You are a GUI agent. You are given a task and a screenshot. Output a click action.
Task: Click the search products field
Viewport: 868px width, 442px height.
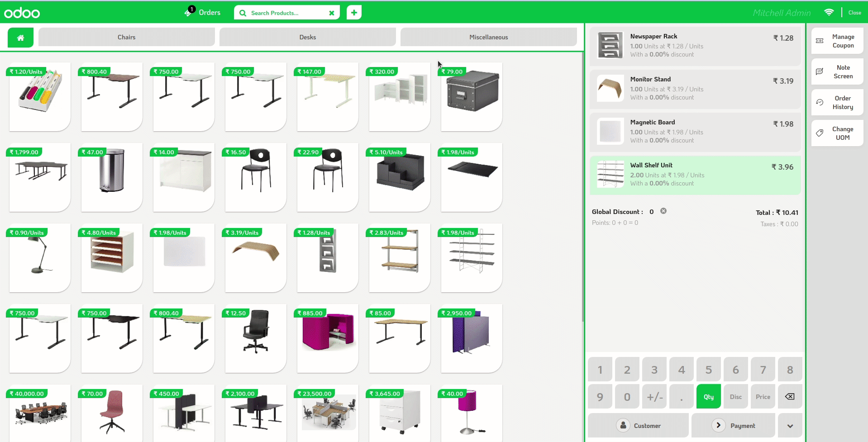[287, 13]
